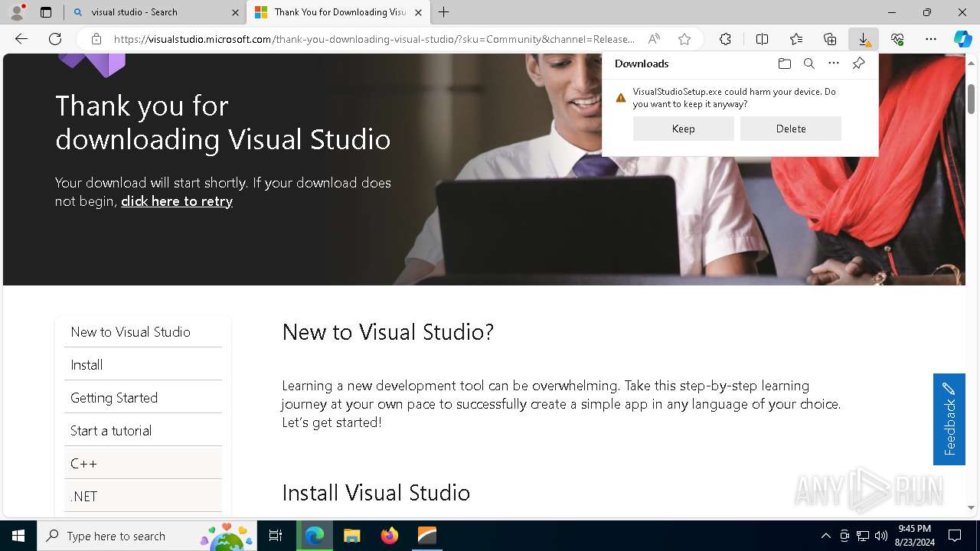Open the Favorites list icon

coord(796,39)
